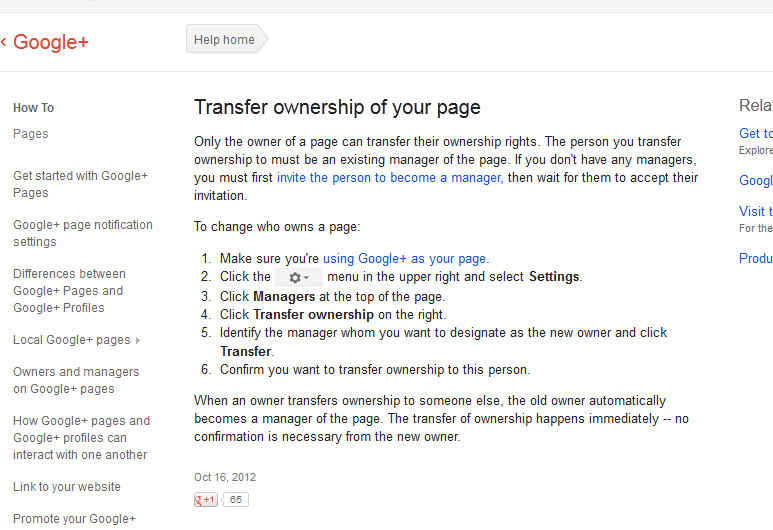
Task: Select Pages in the How To sidebar
Action: (31, 134)
